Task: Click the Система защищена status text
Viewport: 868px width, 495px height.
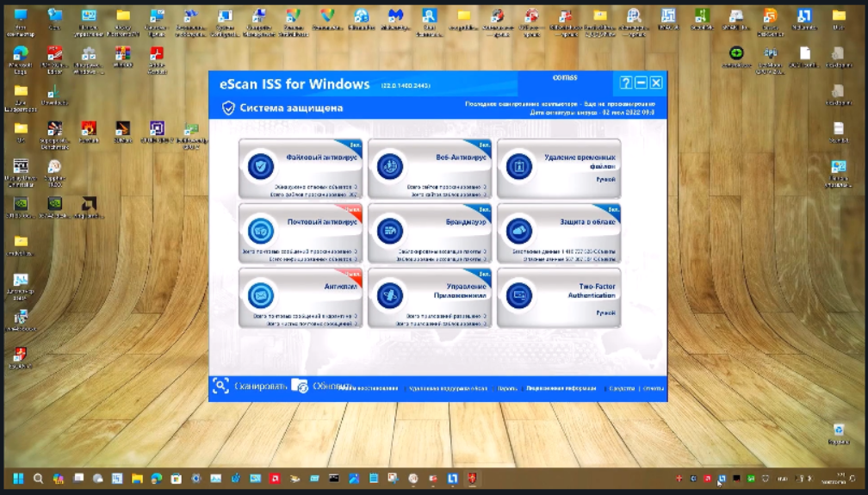Action: pos(291,108)
